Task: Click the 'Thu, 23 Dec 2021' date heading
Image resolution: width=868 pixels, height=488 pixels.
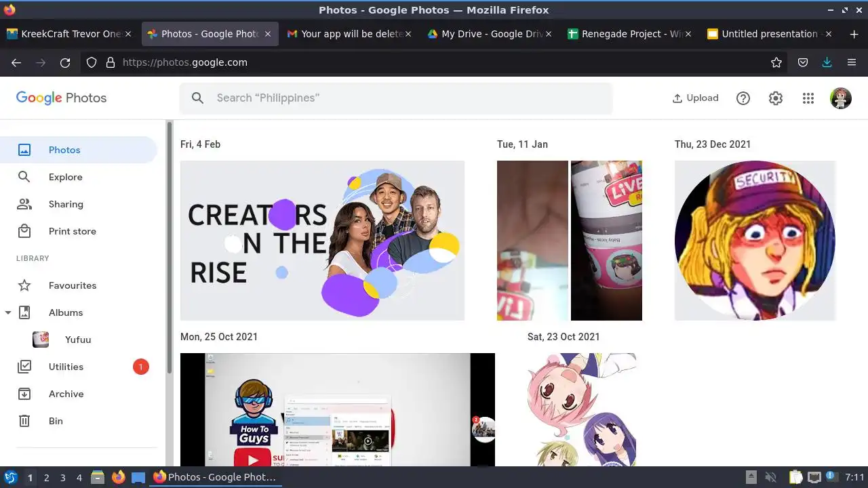Action: point(713,144)
